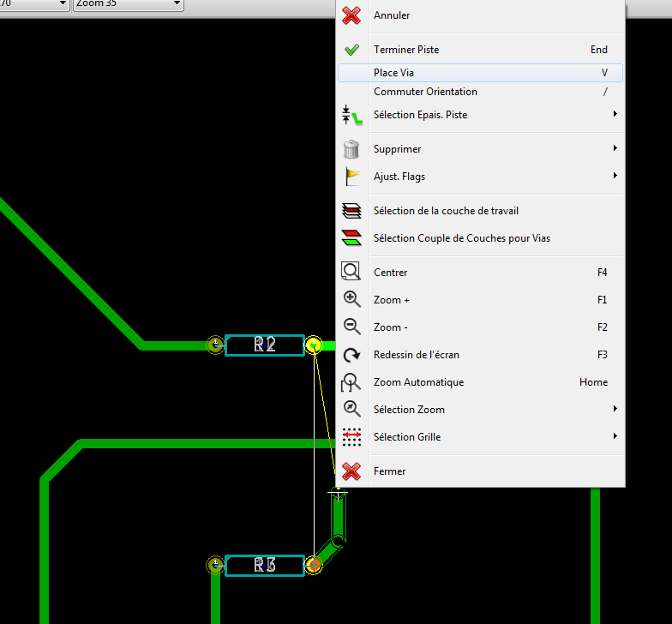Click the red X icon beside Annuler

click(x=351, y=15)
